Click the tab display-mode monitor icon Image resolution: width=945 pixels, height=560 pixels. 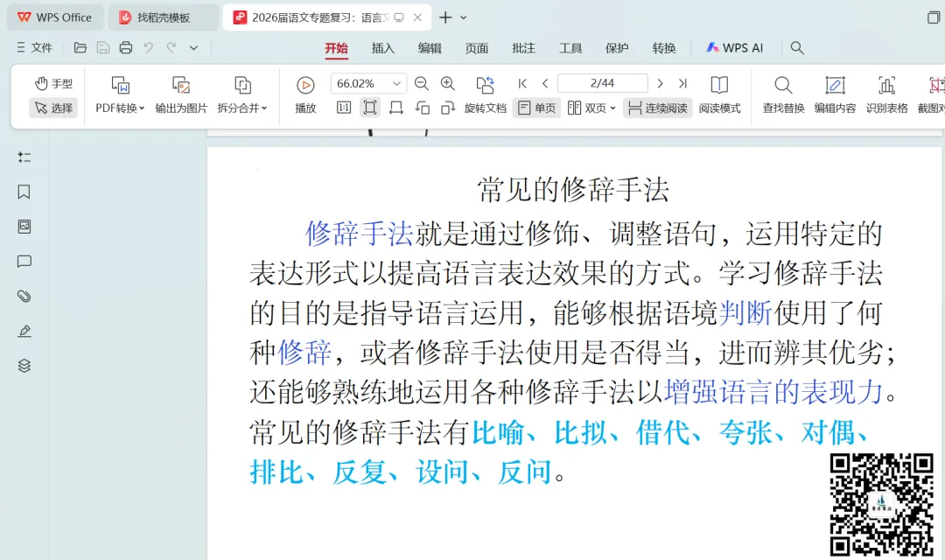pos(399,17)
